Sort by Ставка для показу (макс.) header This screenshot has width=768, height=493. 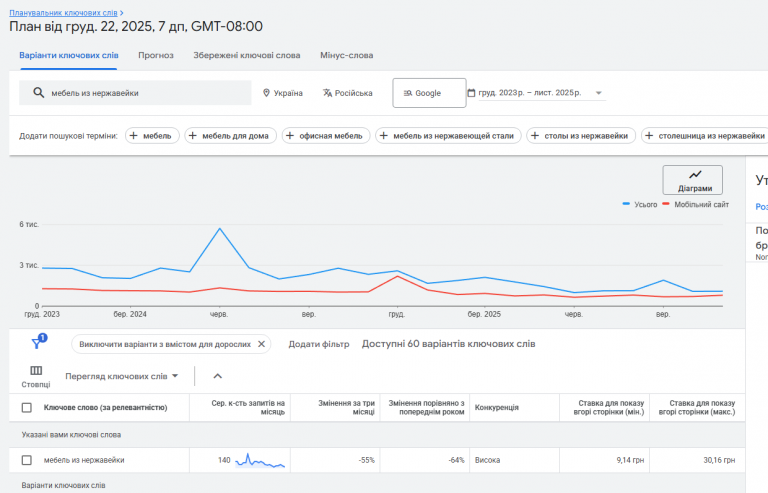(x=697, y=407)
